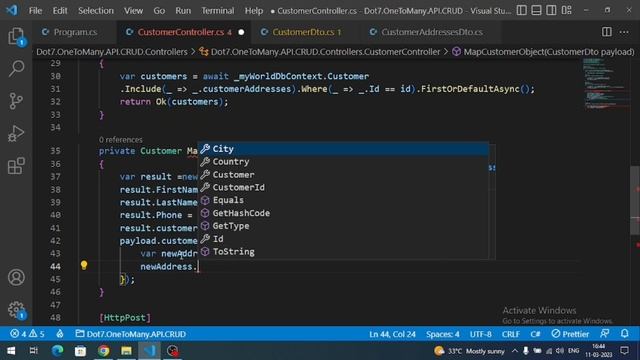Select GetHashCode in the suggestion list
This screenshot has height=360, width=640.
tap(343, 213)
